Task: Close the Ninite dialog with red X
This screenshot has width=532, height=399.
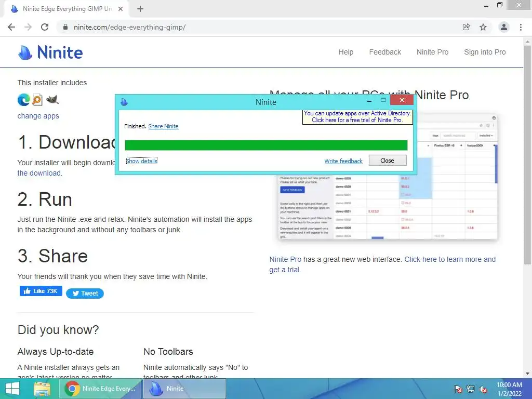Action: coord(402,100)
